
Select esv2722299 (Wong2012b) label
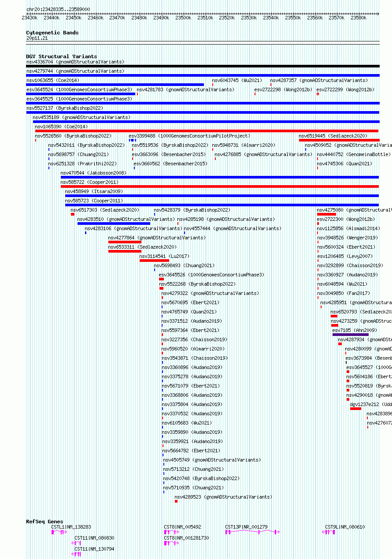[x=345, y=89]
